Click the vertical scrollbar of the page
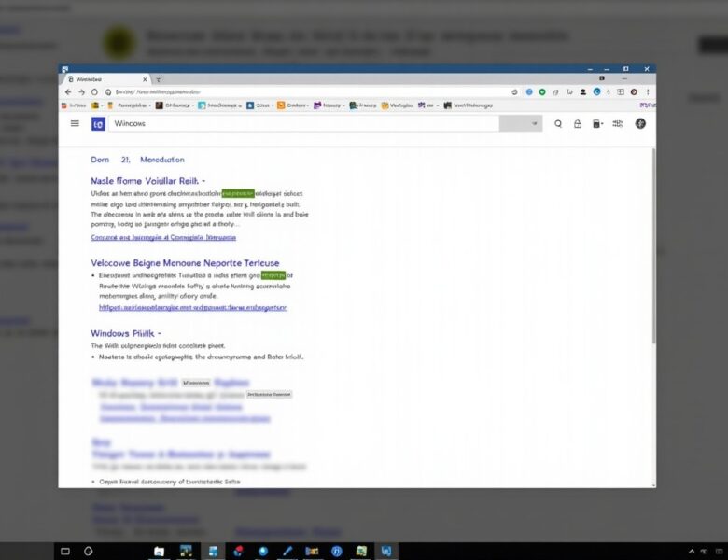The width and height of the screenshot is (728, 560). pyautogui.click(x=653, y=246)
